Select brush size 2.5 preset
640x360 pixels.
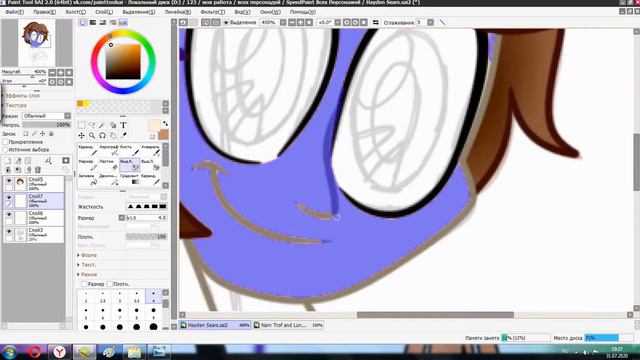tap(102, 296)
